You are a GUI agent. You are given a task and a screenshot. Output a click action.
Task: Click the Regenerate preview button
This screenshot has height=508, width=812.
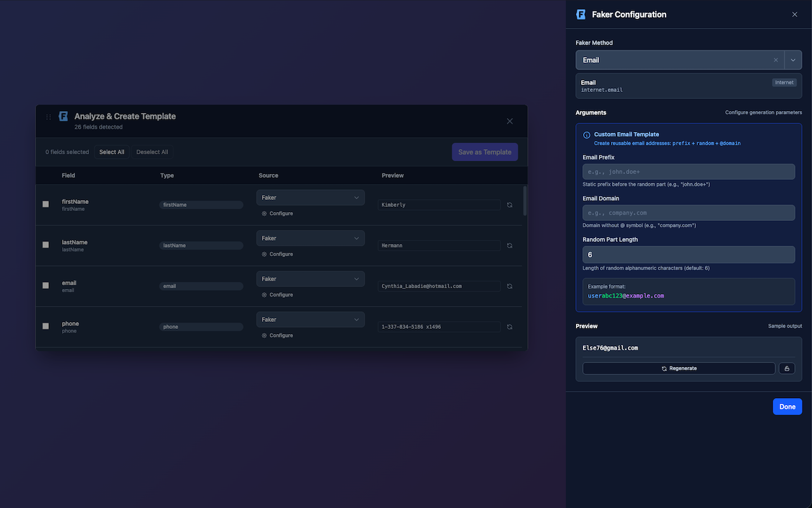679,368
